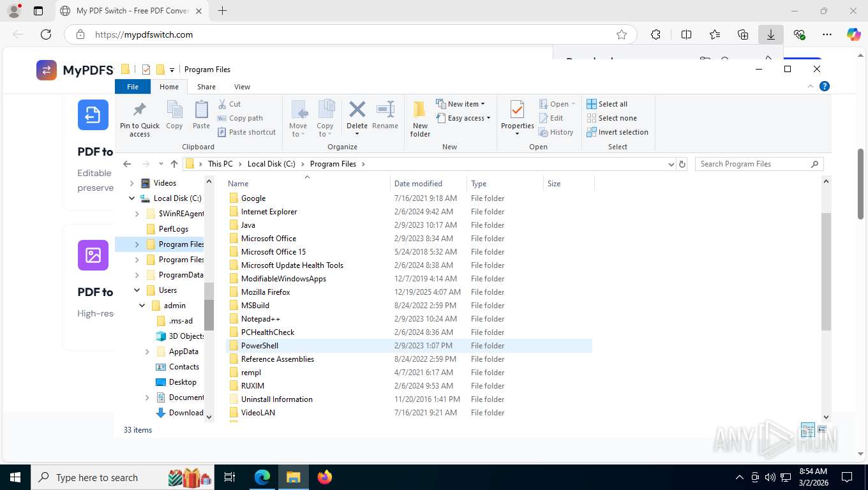Viewport: 868px width, 490px height.
Task: Expand the ProgramData tree node
Action: pos(137,275)
